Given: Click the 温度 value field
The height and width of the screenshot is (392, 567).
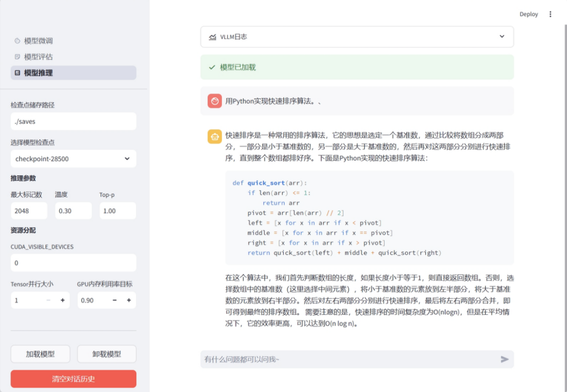Looking at the screenshot, I should [x=73, y=211].
